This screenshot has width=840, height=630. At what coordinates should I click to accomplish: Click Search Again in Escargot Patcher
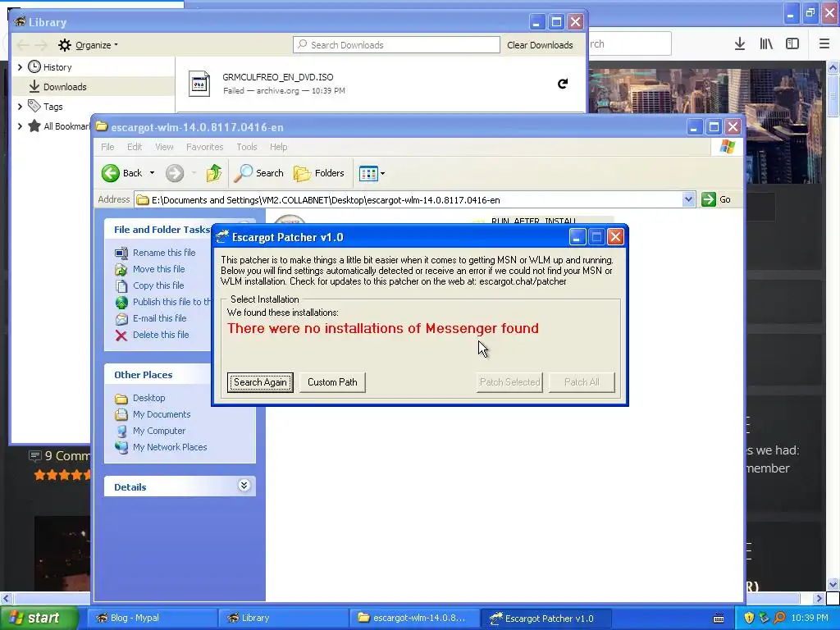pos(260,382)
